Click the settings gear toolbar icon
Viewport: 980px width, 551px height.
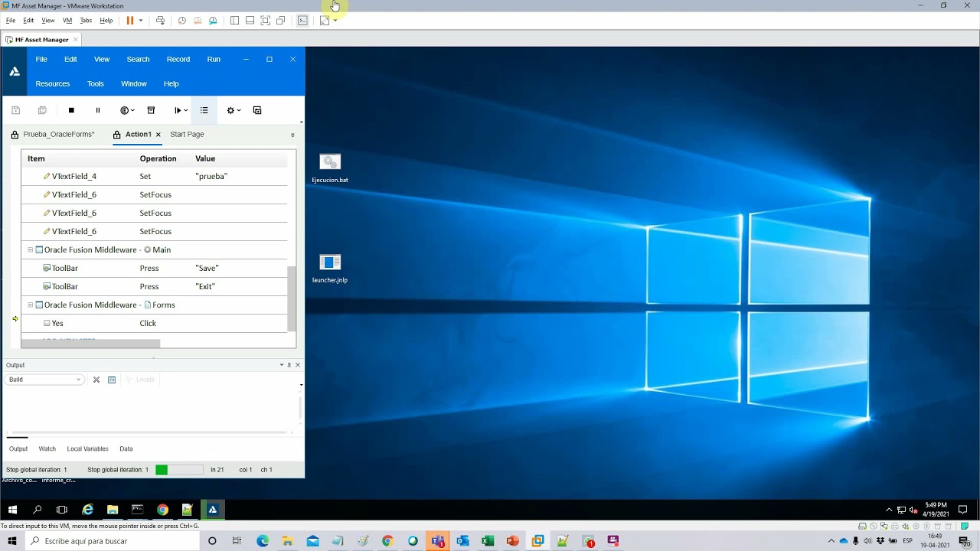coord(230,110)
